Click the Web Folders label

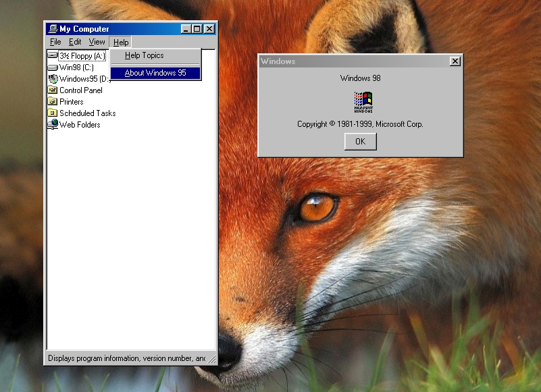80,124
